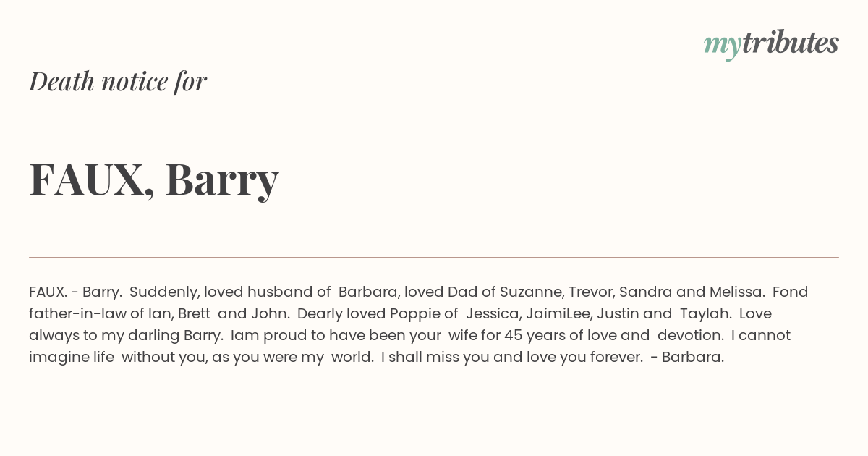The height and width of the screenshot is (456, 868).
Task: Click the name "Trevor" in the notice
Action: point(591,292)
